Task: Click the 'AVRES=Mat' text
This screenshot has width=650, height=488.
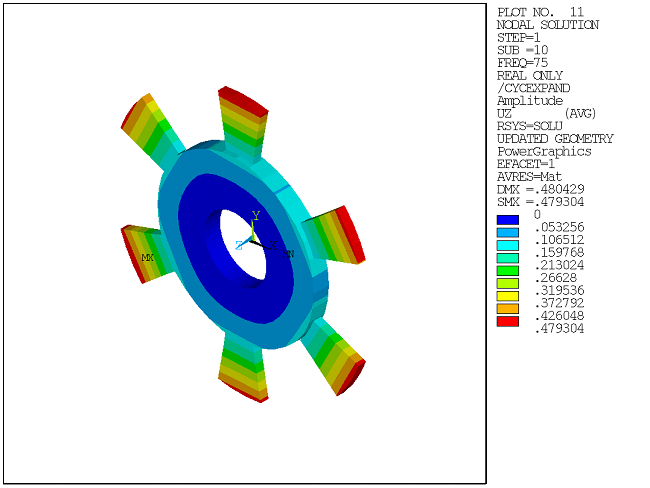Action: 529,177
